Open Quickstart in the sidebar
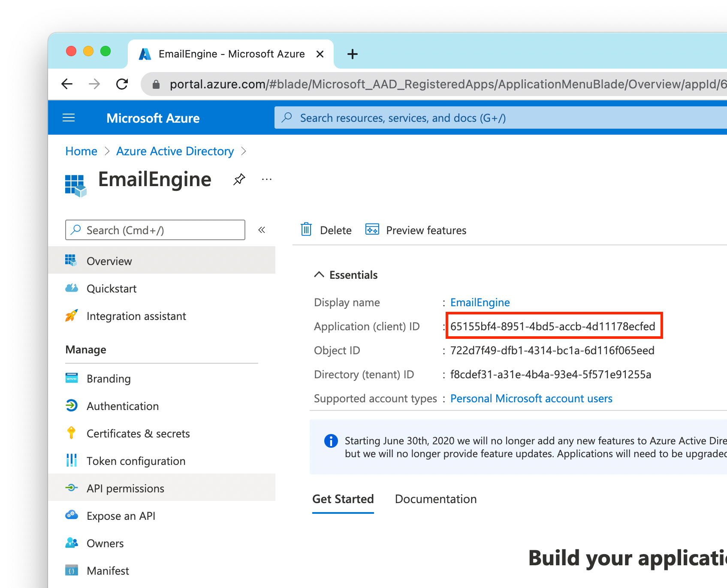727x588 pixels. [x=162, y=288]
